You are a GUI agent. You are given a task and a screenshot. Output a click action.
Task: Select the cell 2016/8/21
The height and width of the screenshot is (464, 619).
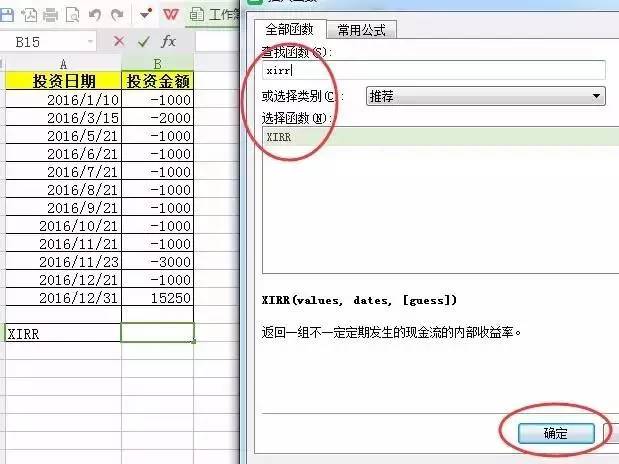point(63,190)
